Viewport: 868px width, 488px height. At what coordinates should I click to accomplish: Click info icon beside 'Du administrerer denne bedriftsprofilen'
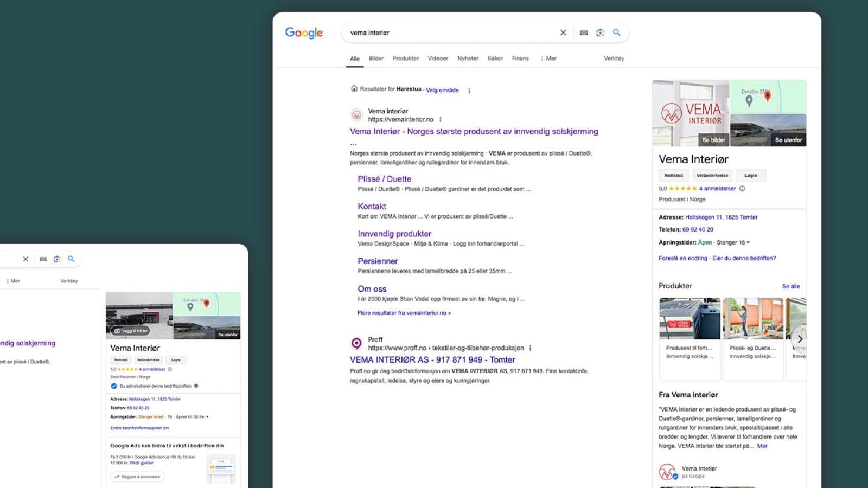click(196, 386)
